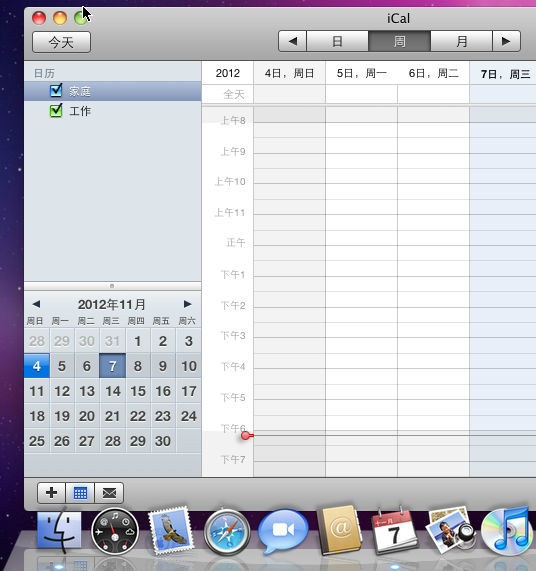Click the 6日, 周二 column header

pyautogui.click(x=433, y=73)
